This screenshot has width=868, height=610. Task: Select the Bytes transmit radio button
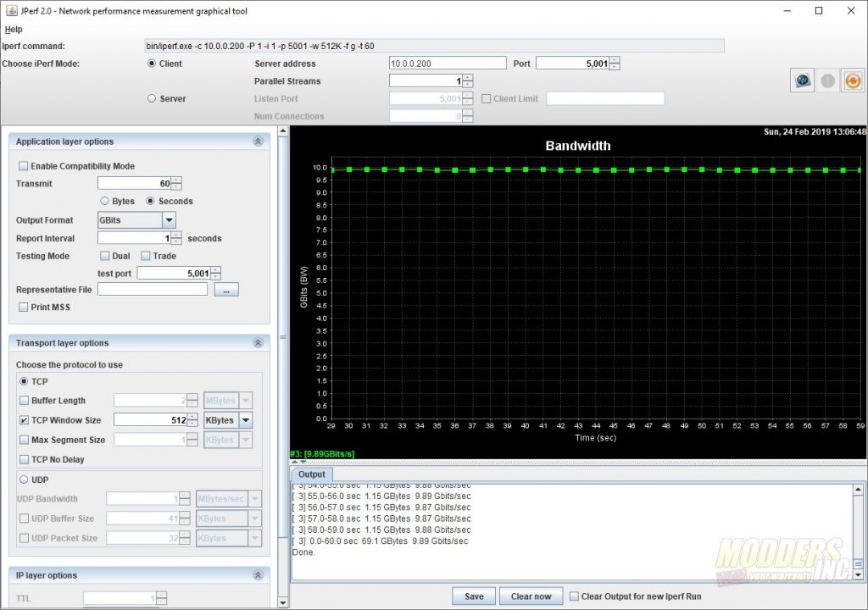click(x=104, y=201)
